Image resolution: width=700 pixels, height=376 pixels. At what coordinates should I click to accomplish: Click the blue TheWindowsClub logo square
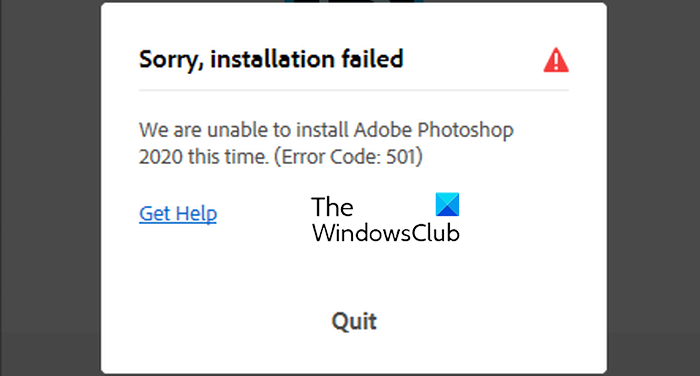447,205
